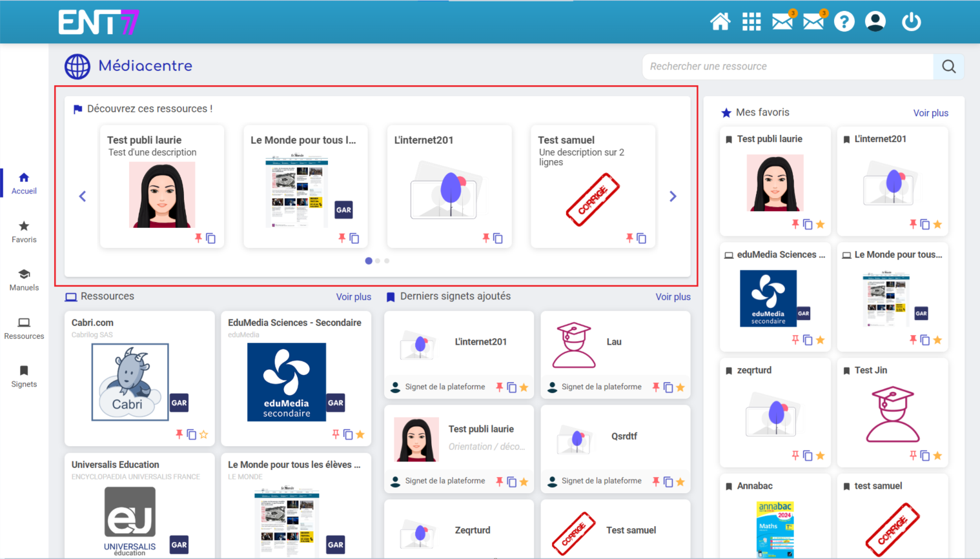Viewport: 980px width, 559px height.
Task: Pin the Test publi laurie carousel card
Action: coord(198,238)
